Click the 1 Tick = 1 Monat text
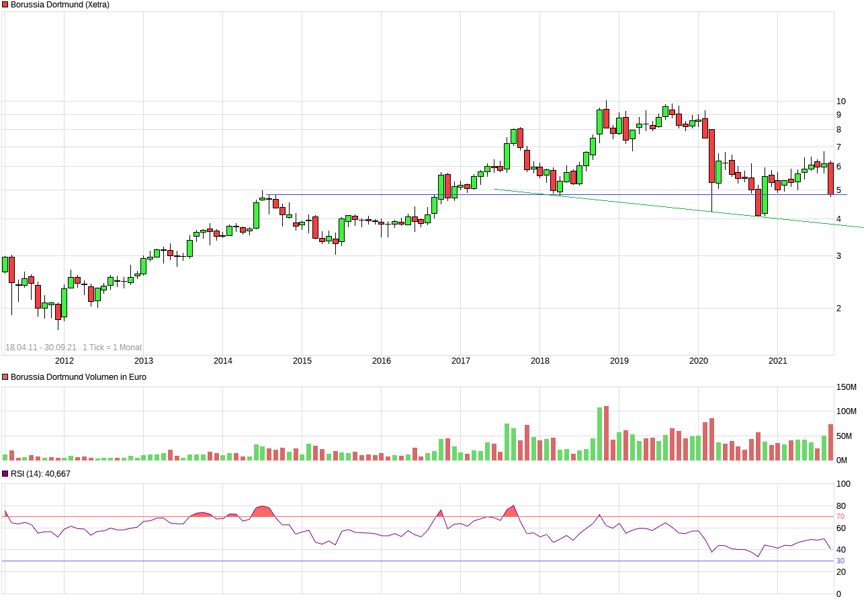 tap(112, 348)
